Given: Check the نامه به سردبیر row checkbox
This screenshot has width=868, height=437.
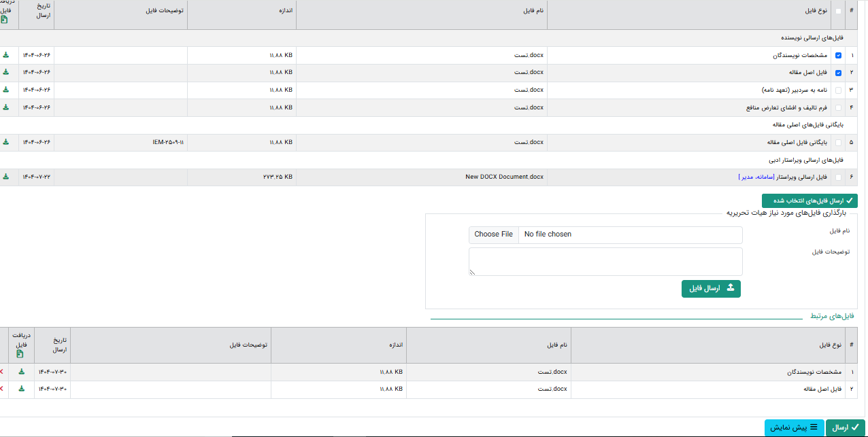Looking at the screenshot, I should [837, 90].
